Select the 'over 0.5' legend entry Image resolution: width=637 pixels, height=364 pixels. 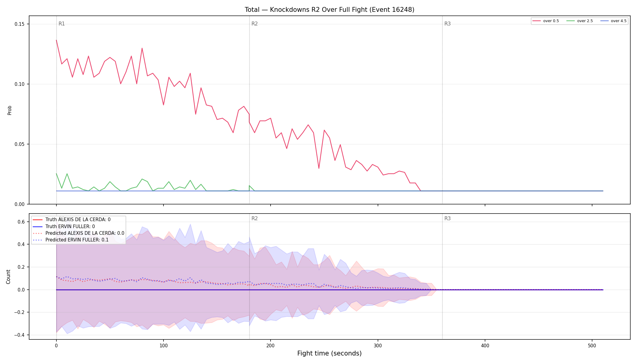tap(546, 21)
